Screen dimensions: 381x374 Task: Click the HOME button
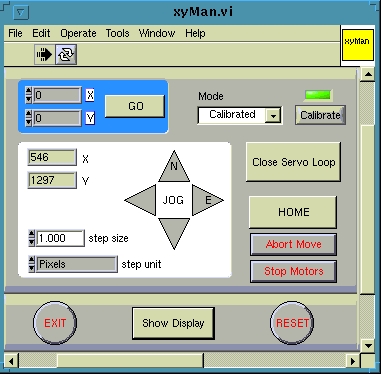coord(293,212)
